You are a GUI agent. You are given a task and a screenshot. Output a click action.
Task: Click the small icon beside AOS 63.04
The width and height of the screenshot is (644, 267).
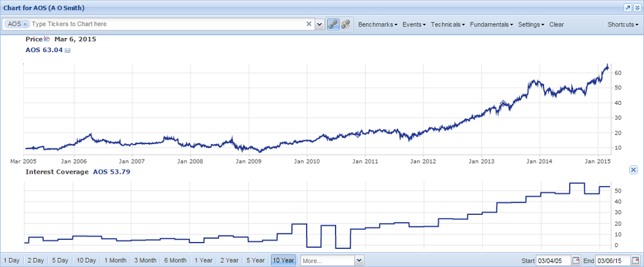68,50
